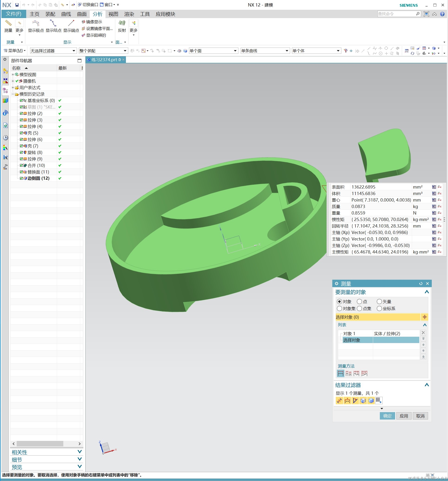Uncheck the 旋转 (8) feature checkbox
Screen dimensions: 448x481
(x=21, y=152)
